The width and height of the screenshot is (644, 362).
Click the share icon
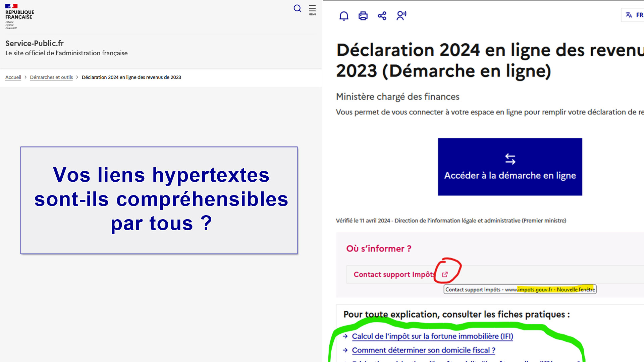coord(382,16)
